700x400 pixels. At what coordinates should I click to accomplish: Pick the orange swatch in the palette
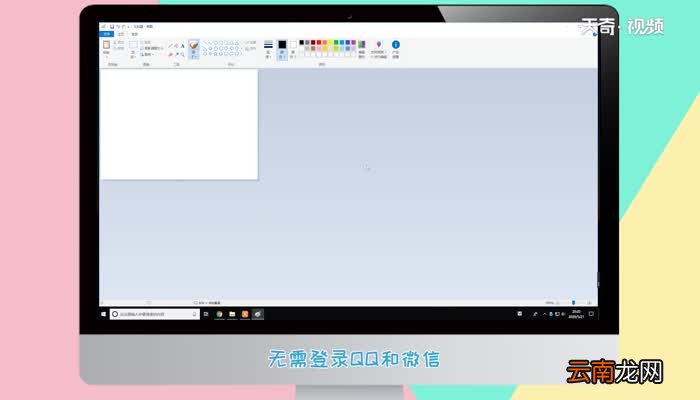coord(325,42)
